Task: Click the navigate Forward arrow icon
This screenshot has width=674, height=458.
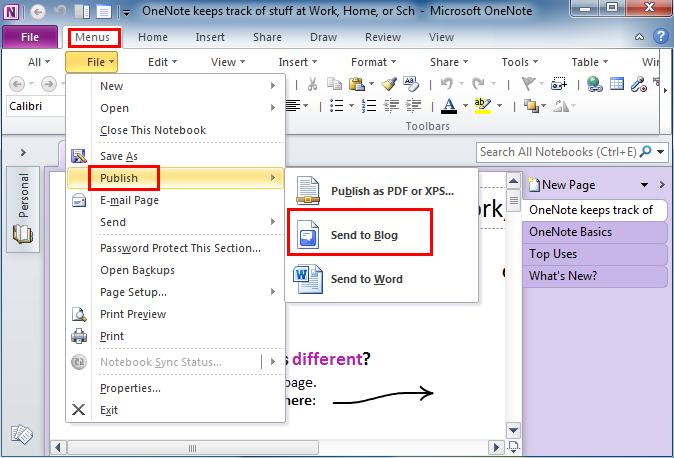Action: click(x=49, y=83)
